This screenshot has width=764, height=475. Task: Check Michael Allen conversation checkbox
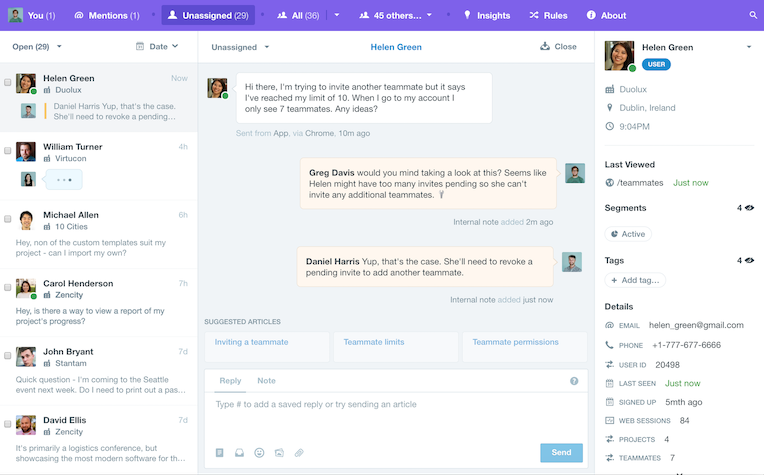click(x=8, y=219)
